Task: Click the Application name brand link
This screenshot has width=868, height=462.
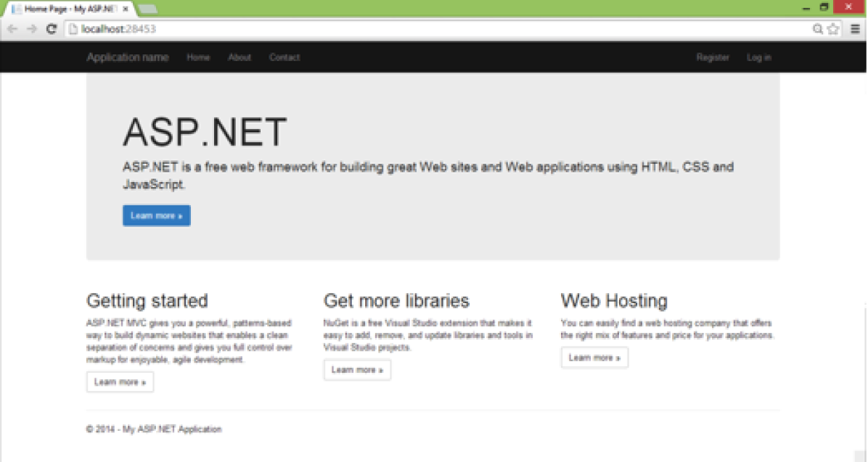Action: [127, 57]
